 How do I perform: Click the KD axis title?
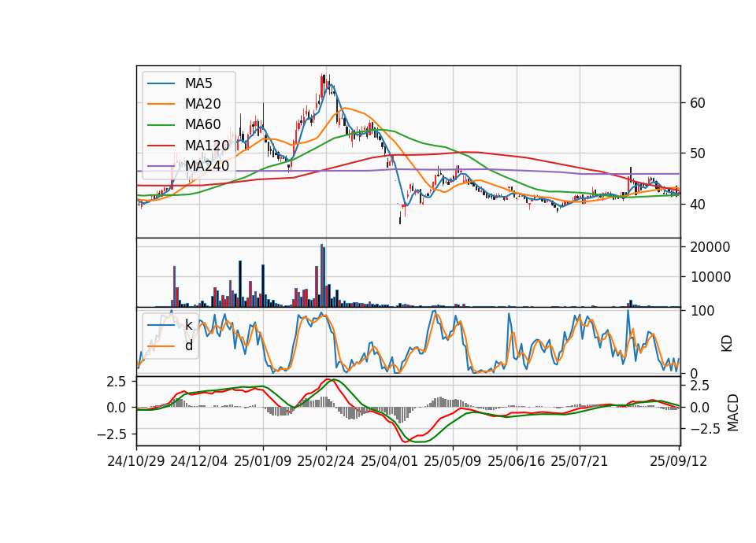pyautogui.click(x=727, y=344)
